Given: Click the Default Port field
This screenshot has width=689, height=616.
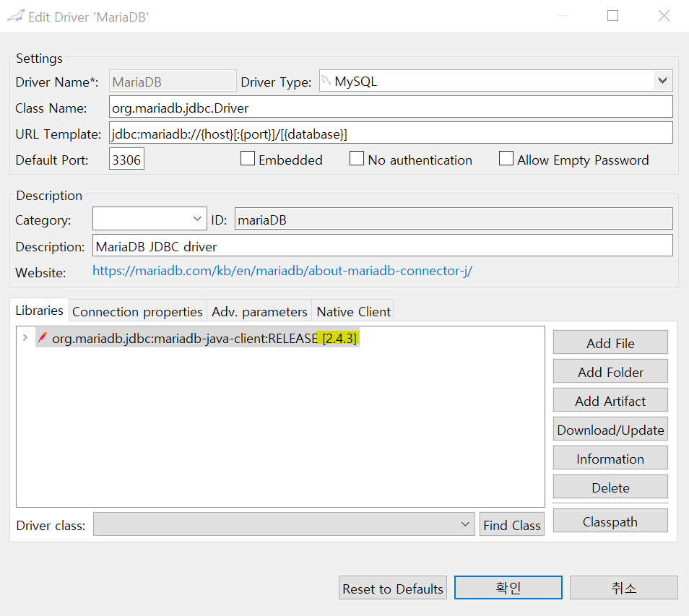Looking at the screenshot, I should 126,159.
